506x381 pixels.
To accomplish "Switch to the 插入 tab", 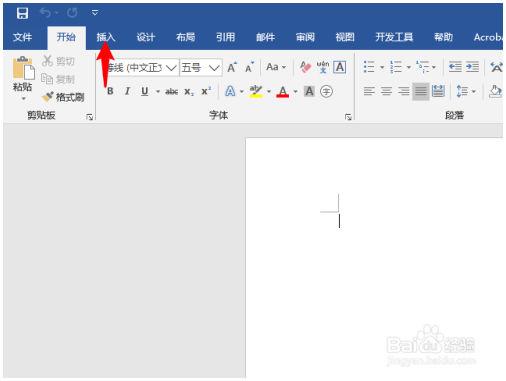I will tap(106, 37).
